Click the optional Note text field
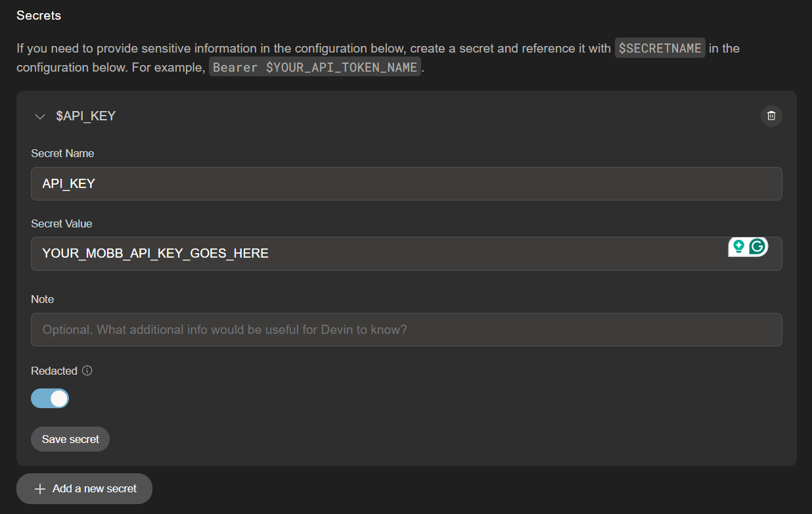Screen dimensions: 812x514 [x=406, y=330]
